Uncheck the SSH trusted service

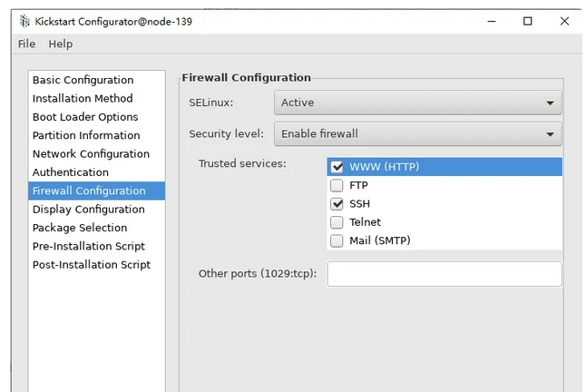(337, 204)
